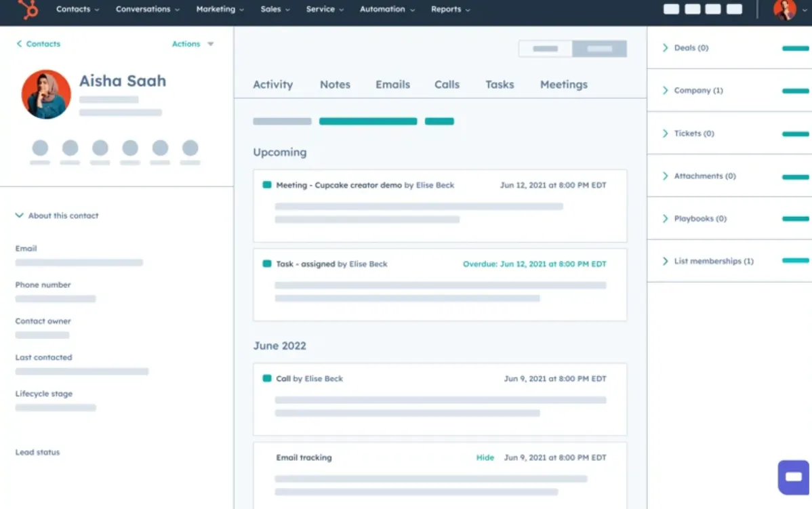Switch to the Tasks tab
Viewport: 812px width, 509px height.
[500, 85]
